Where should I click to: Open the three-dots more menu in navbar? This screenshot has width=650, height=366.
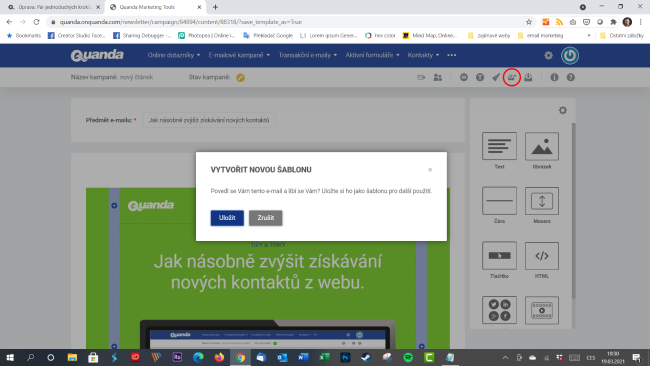[451, 55]
